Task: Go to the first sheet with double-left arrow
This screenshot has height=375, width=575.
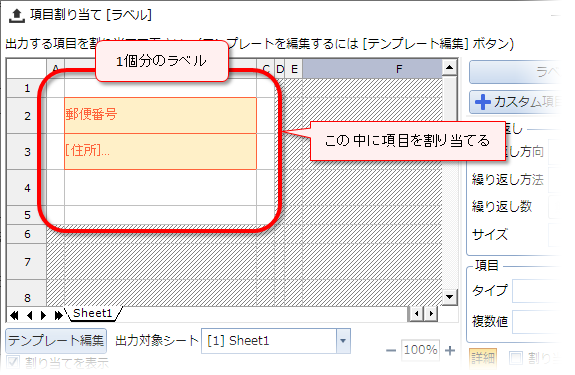Action: click(x=14, y=315)
